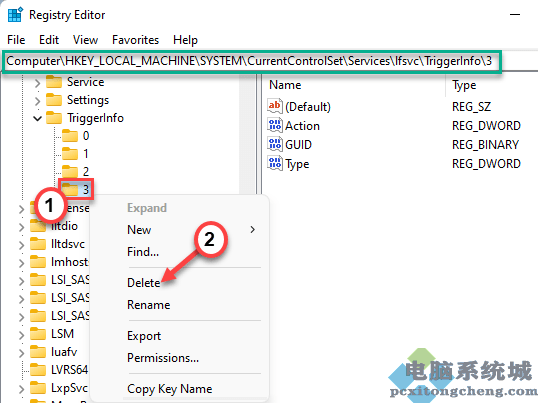
Task: Select the (Default) string value icon
Action: [275, 106]
